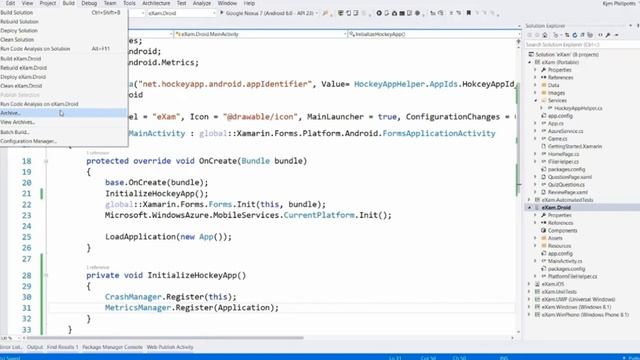Screen dimensions: 640x360
Task: Collapse the OnCreate method outline
Action: (x=46, y=161)
